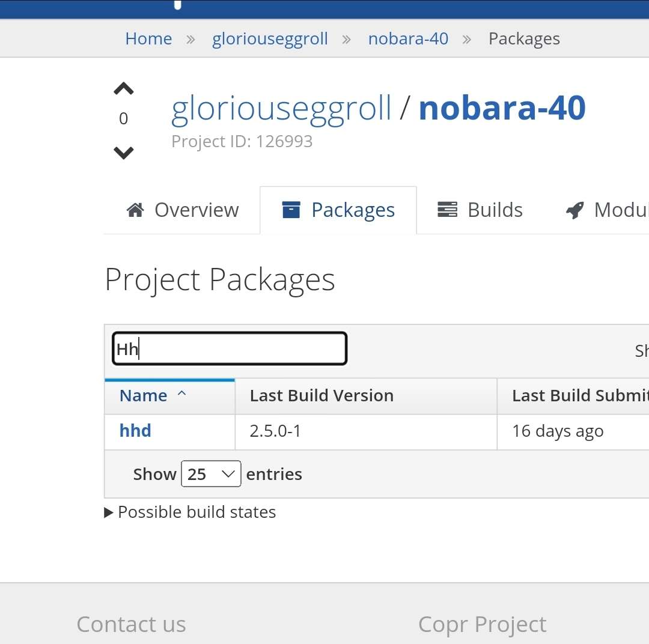Click the home icon beside Overview

tap(135, 210)
